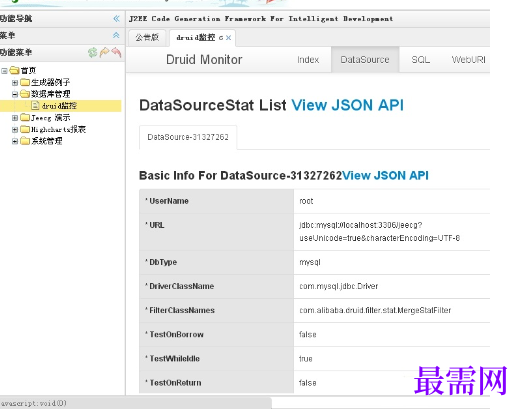Viewport: 526px width, 412px height.
Task: Click the 系统管理 folder icon
Action: coord(25,141)
